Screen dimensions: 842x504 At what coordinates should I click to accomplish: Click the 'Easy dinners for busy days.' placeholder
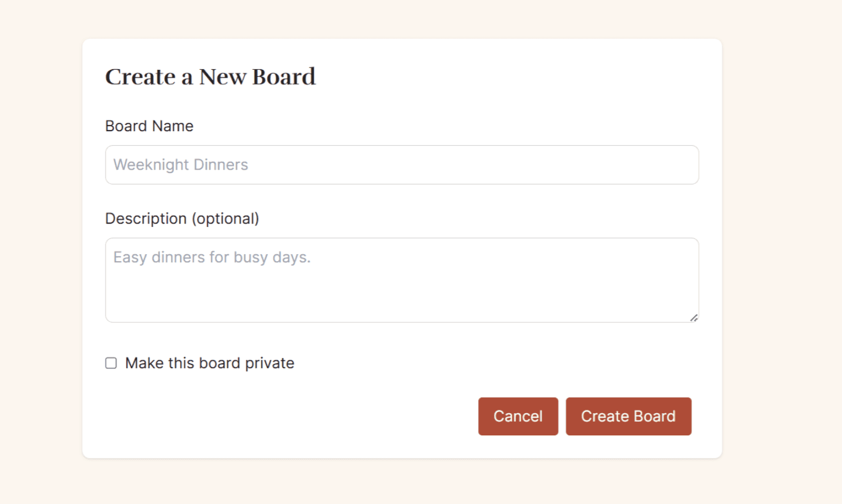[212, 257]
